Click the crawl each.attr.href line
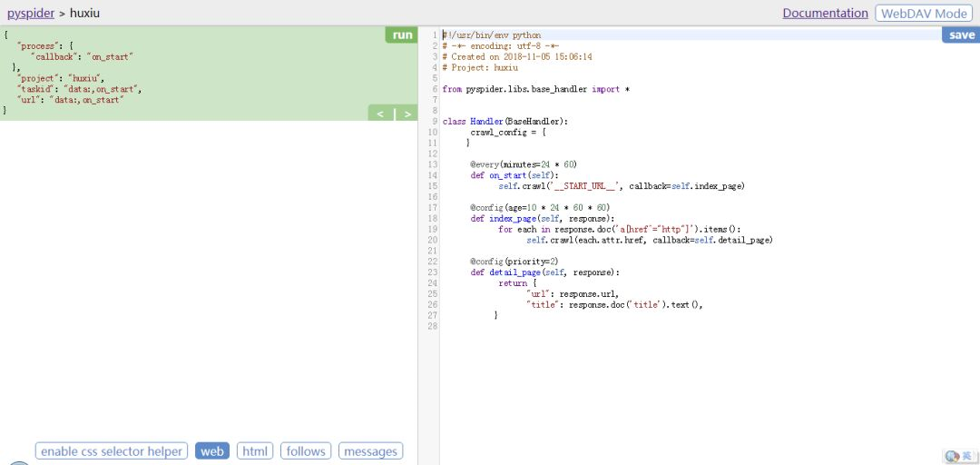The height and width of the screenshot is (465, 980). pos(650,240)
